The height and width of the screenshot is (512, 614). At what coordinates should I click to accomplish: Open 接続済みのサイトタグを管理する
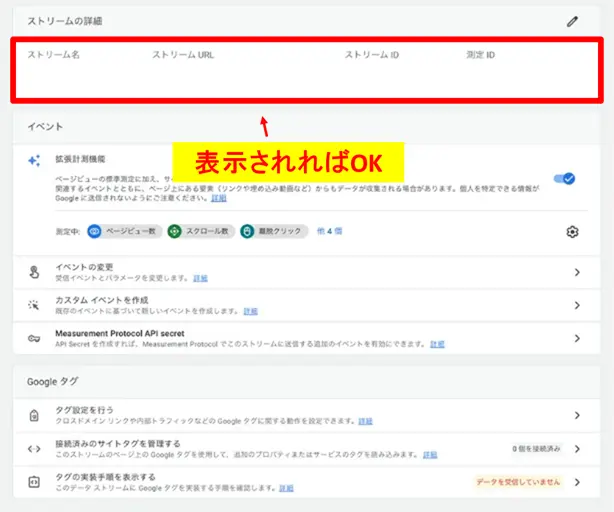(x=307, y=449)
